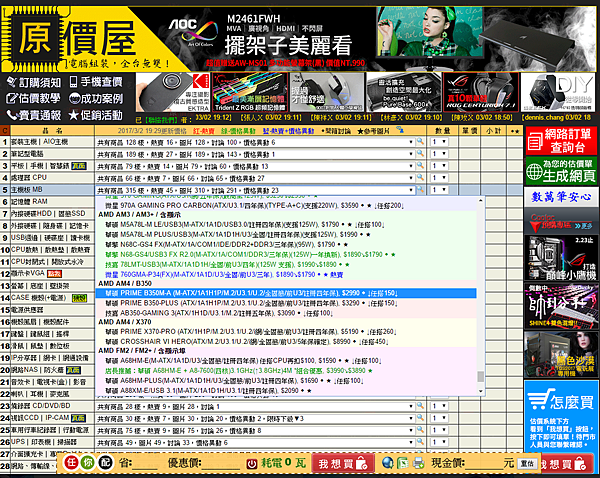Open quantity dropdown on row 1

pos(439,142)
